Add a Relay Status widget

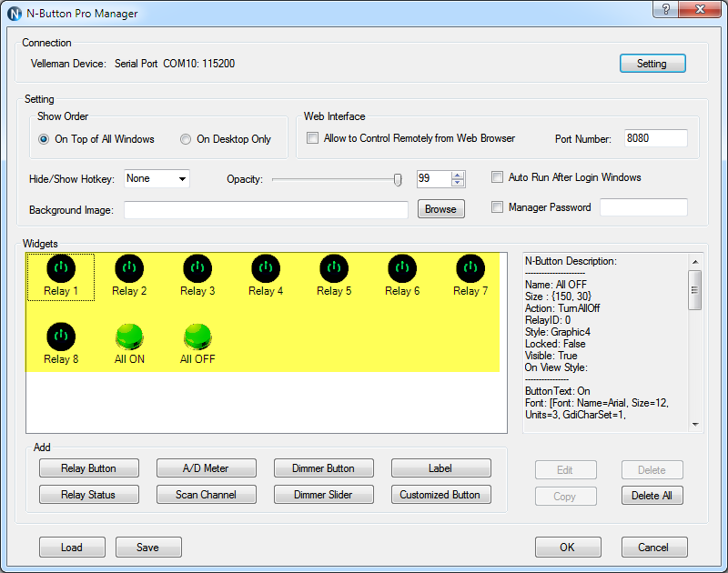click(88, 495)
